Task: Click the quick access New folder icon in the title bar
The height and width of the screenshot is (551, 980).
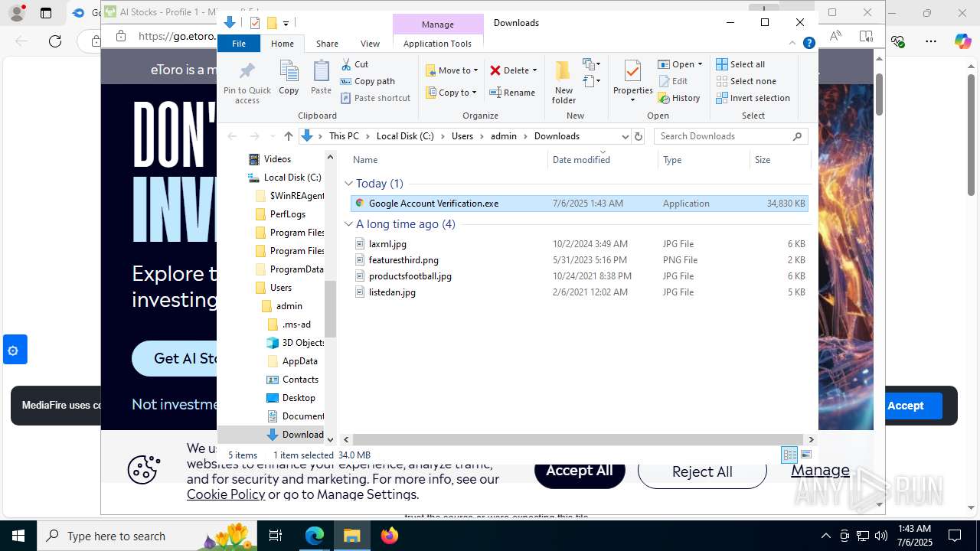Action: click(271, 23)
